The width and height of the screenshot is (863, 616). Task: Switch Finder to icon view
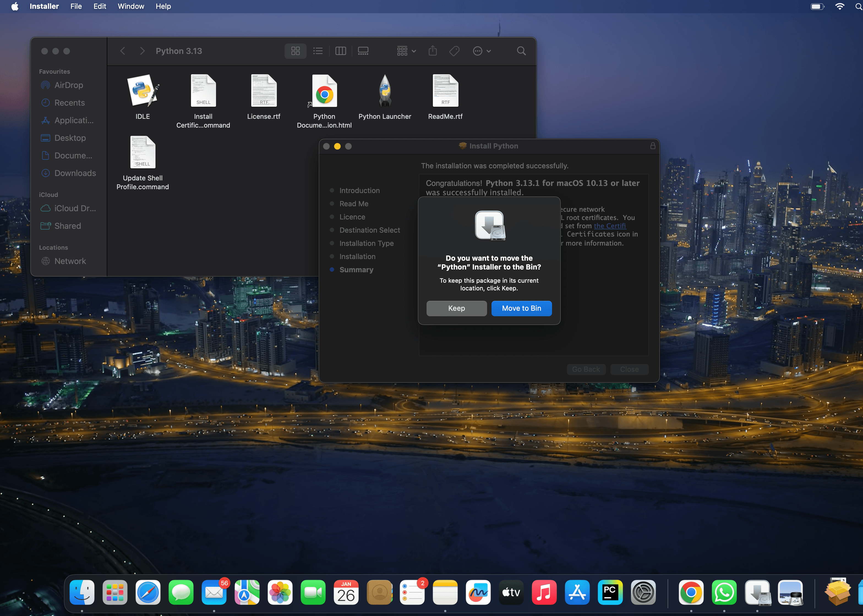pos(296,51)
